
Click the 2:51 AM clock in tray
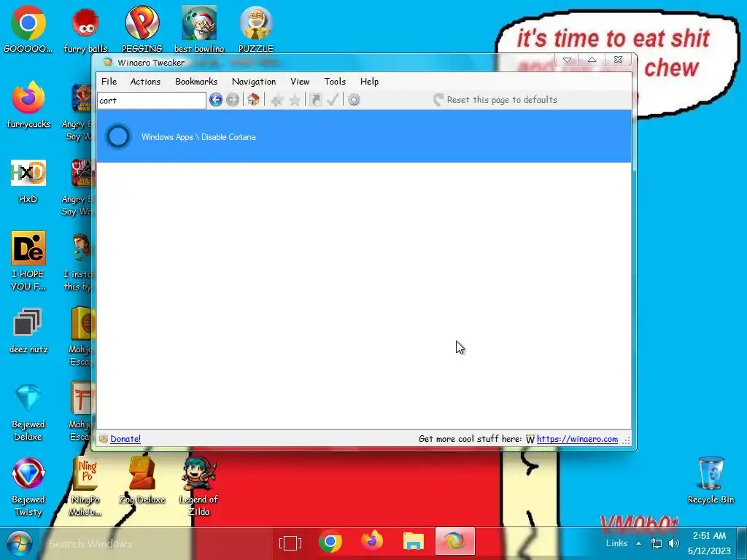(709, 536)
